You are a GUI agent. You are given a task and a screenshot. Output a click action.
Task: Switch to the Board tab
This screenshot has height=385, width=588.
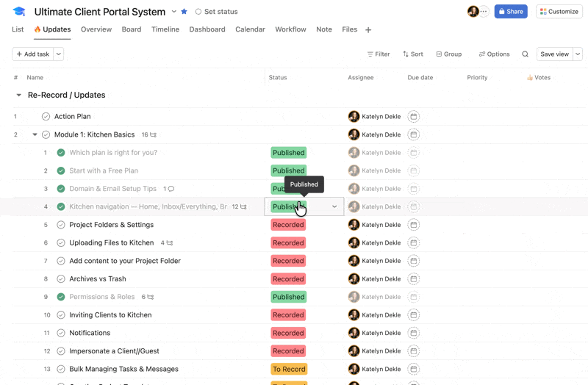(x=132, y=29)
